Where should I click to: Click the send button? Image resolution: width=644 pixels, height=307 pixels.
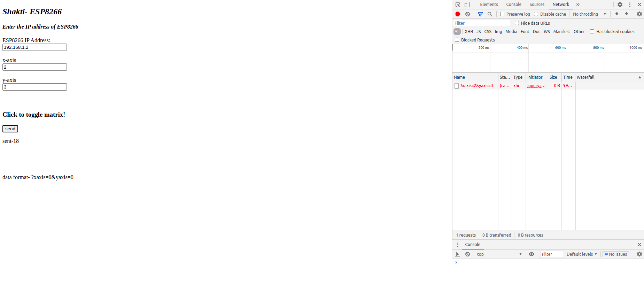coord(10,129)
